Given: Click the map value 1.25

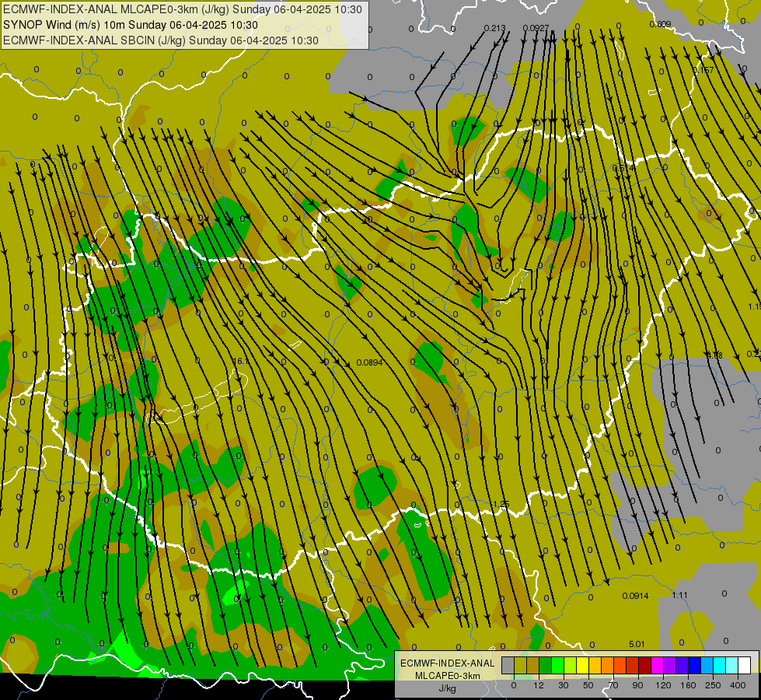Looking at the screenshot, I should click(501, 504).
